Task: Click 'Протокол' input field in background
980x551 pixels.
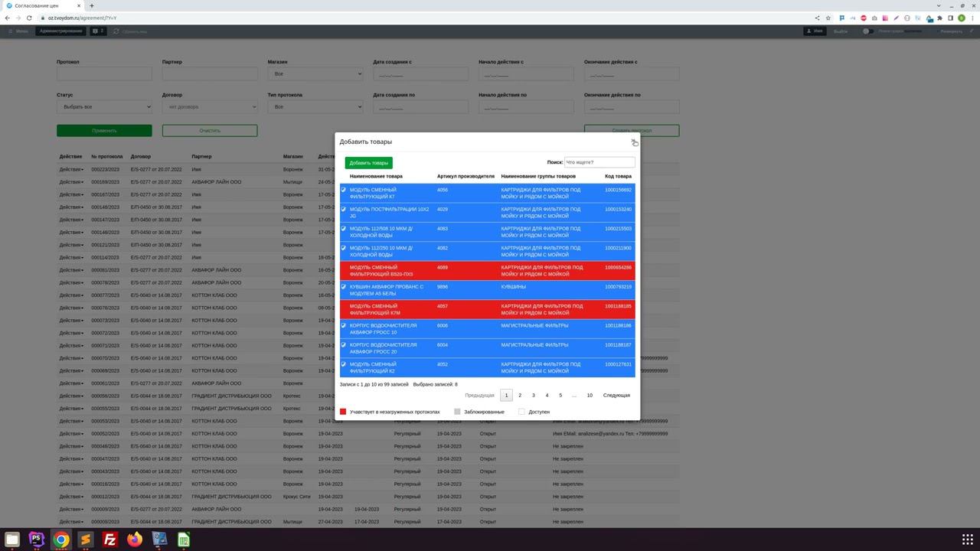Action: click(104, 73)
